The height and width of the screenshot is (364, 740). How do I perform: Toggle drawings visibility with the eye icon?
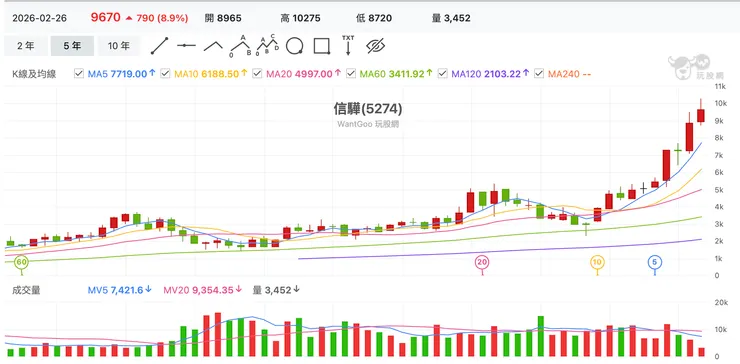point(376,46)
